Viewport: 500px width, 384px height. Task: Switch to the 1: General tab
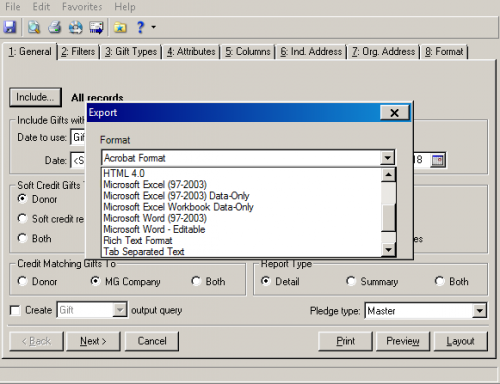click(30, 52)
